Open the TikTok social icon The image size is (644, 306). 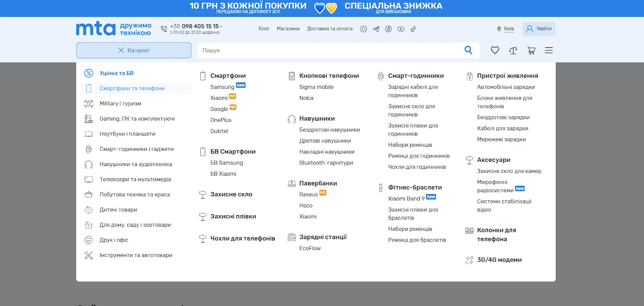pyautogui.click(x=413, y=29)
